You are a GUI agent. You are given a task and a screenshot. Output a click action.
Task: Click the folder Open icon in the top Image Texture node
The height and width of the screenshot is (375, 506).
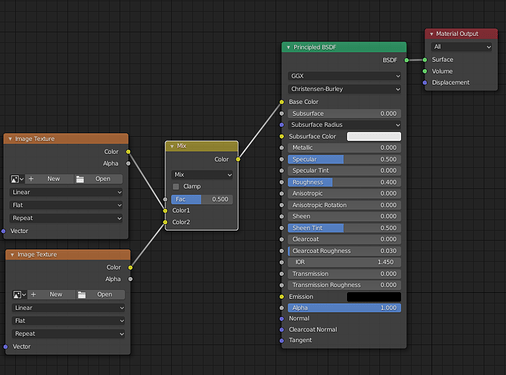[80, 179]
